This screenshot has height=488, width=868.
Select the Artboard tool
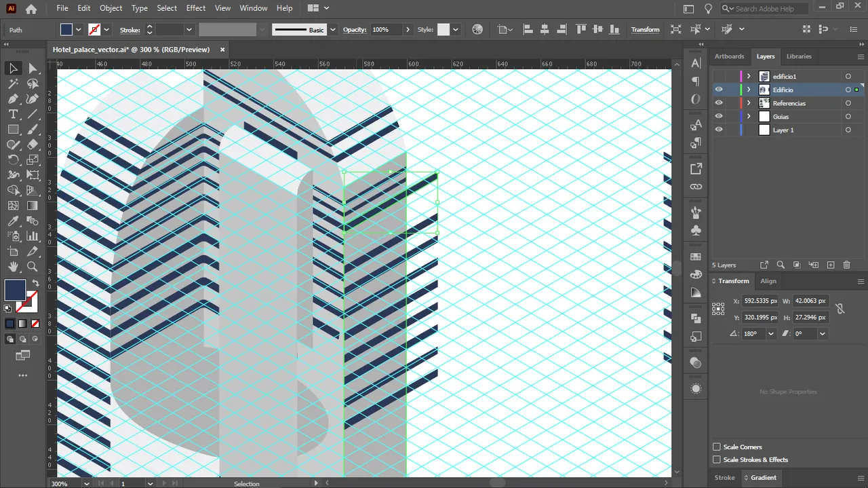click(13, 252)
